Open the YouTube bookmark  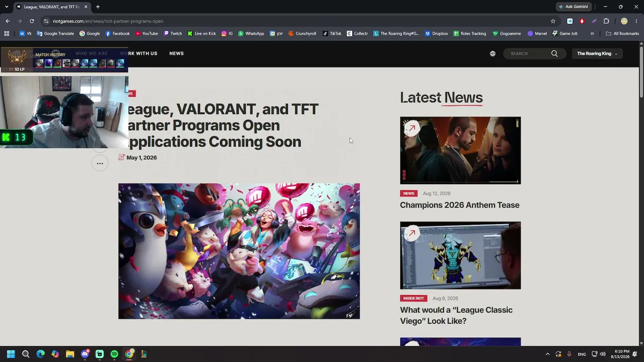pyautogui.click(x=146, y=34)
